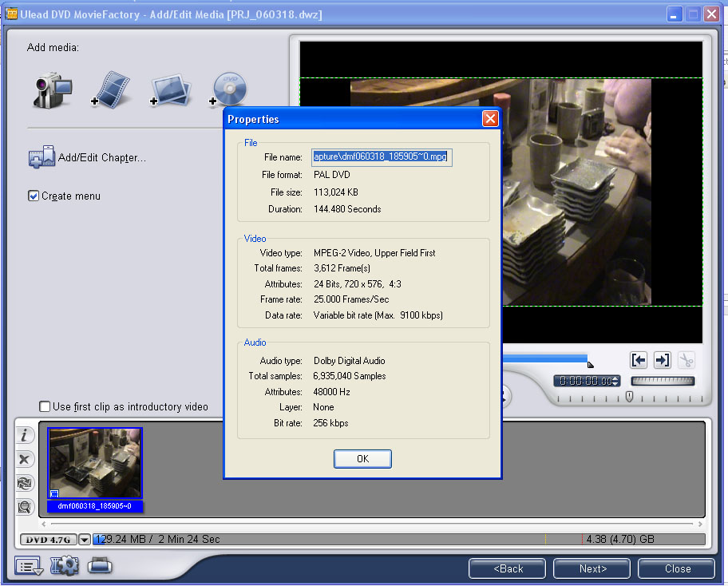Screen dimensions: 728x586
Task: Click the timecode spinner arrows
Action: point(615,382)
